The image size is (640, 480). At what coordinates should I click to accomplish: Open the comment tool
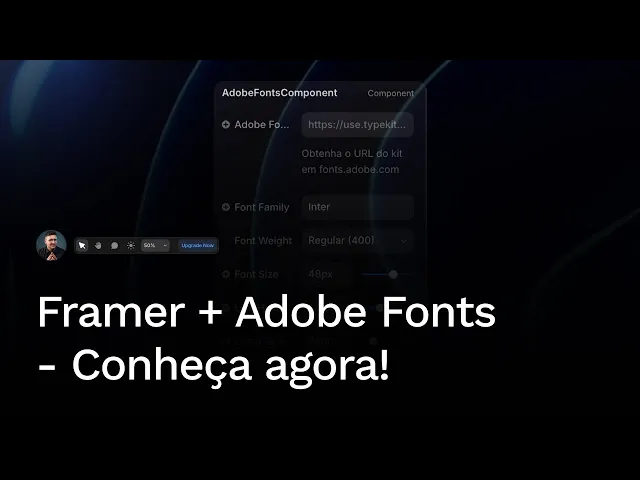tap(115, 245)
